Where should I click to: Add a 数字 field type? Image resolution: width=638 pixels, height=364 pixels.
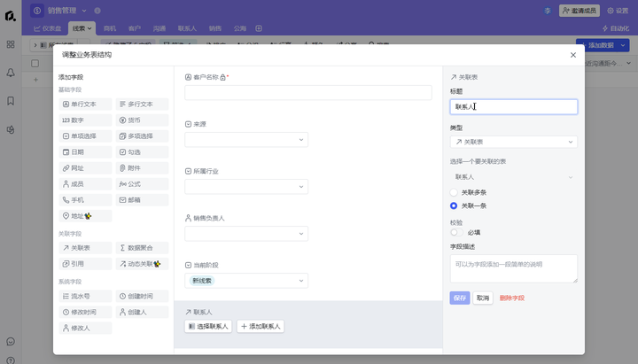(85, 120)
